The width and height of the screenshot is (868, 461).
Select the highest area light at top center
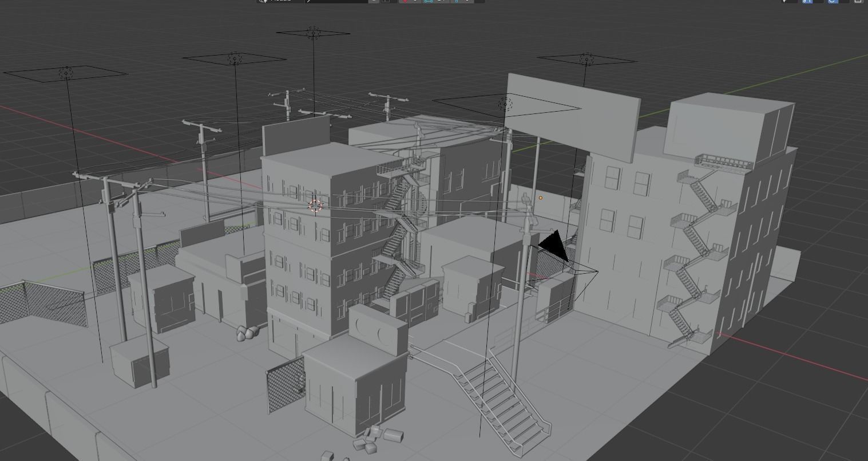(x=313, y=33)
